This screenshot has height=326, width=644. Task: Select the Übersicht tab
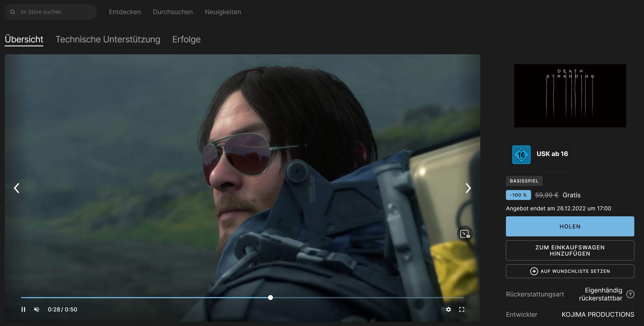tap(24, 39)
